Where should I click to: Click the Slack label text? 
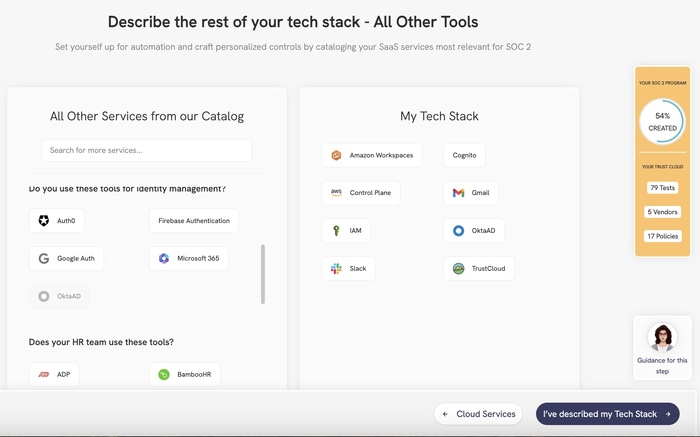tap(358, 268)
